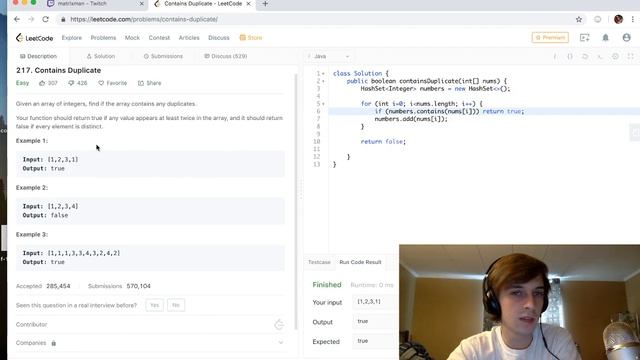
Task: Collapse the code fold arrow on line 2
Action: pyautogui.click(x=323, y=81)
